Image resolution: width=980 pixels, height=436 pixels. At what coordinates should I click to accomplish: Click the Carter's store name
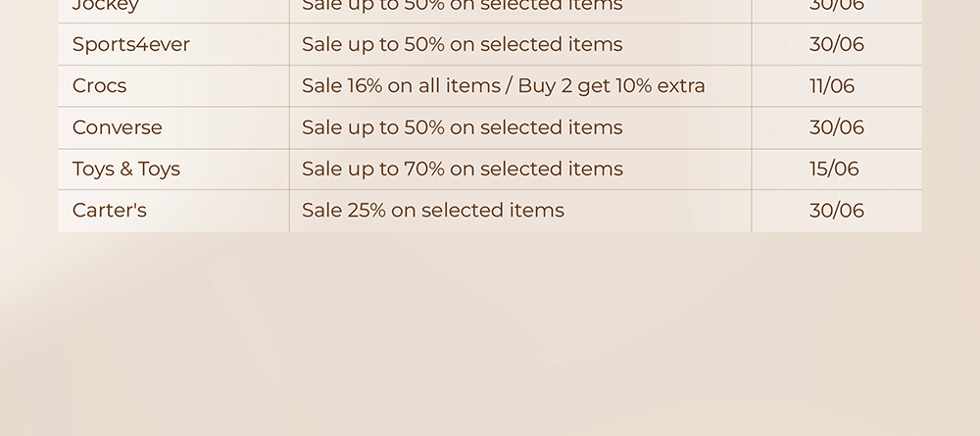[110, 211]
